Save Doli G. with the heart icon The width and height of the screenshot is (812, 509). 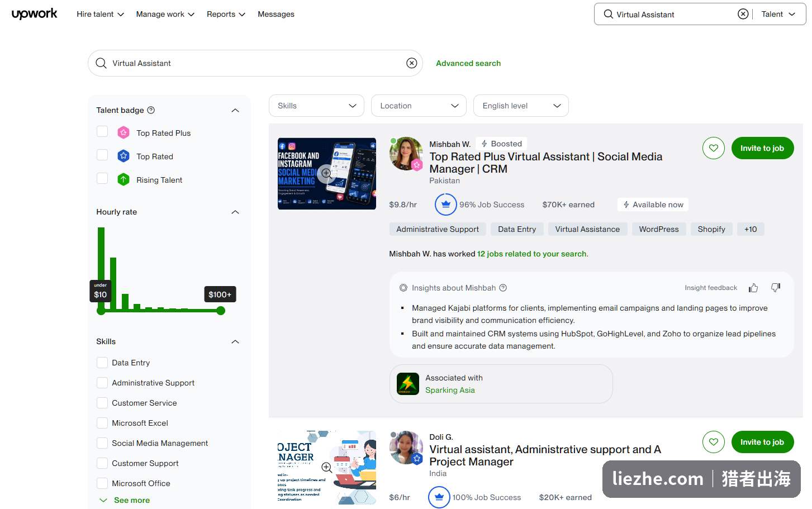click(714, 442)
